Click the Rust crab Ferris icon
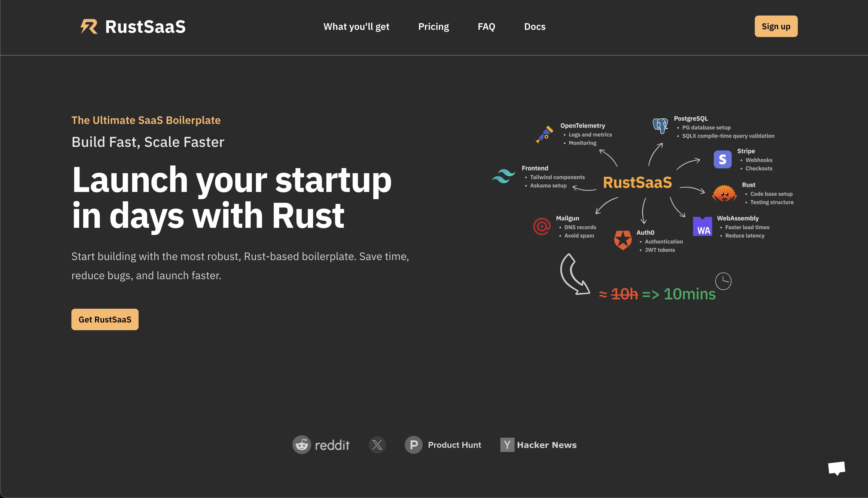The width and height of the screenshot is (868, 498). pos(724,193)
